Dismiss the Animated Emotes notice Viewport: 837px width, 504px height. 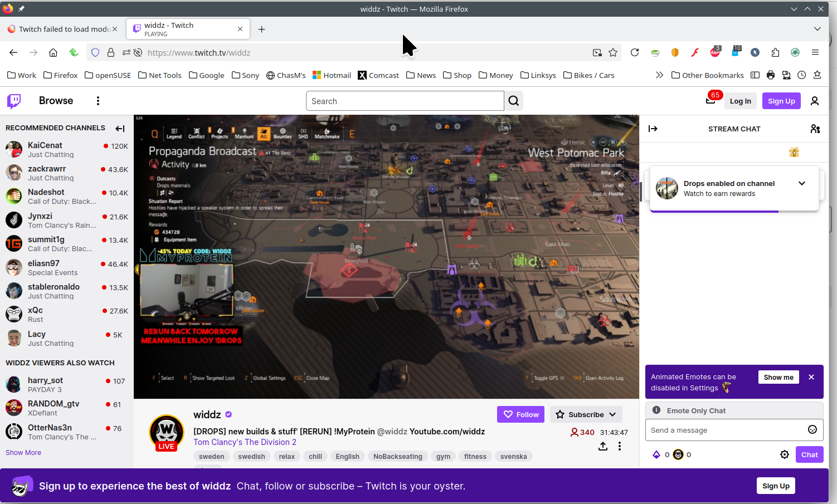(x=811, y=377)
